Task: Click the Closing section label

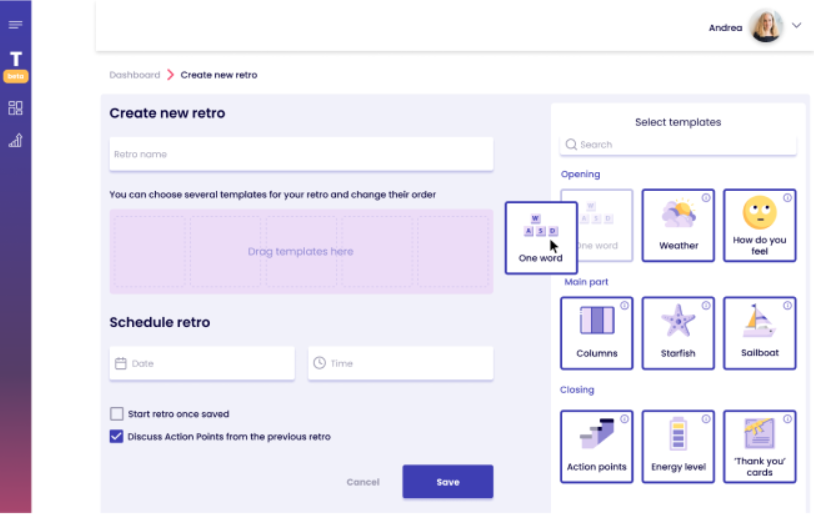Action: (x=577, y=390)
